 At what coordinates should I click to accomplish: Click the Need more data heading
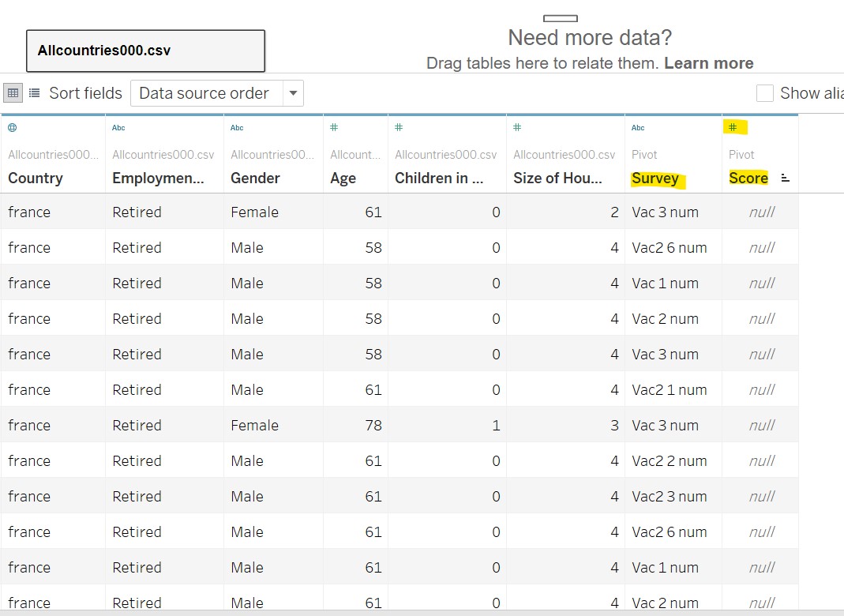pyautogui.click(x=590, y=37)
